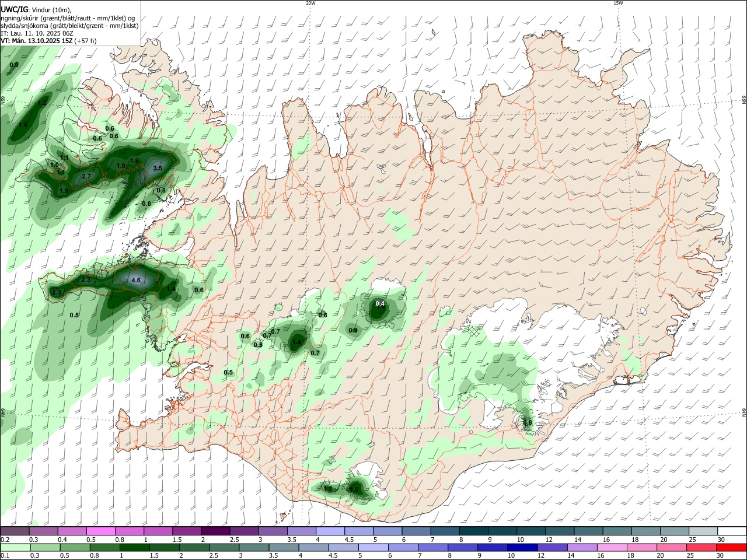Click the upper-row lavender 4–4.5 swatch

pos(330,531)
